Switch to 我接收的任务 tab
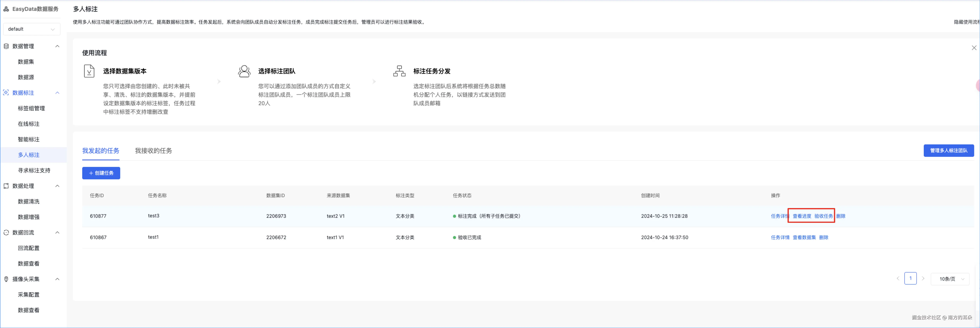Image resolution: width=980 pixels, height=328 pixels. pos(153,151)
